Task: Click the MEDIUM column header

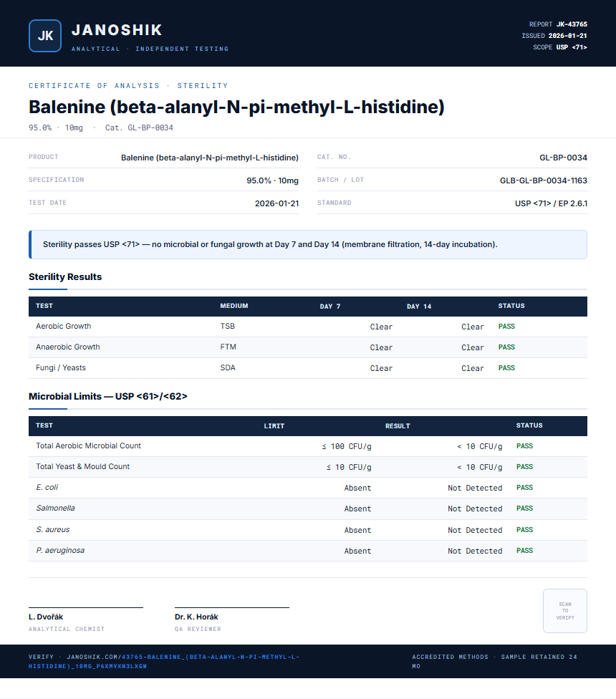Action: coord(234,306)
